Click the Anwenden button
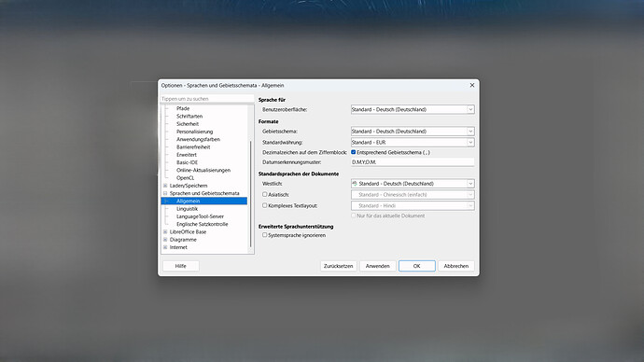The height and width of the screenshot is (362, 644). pyautogui.click(x=377, y=266)
